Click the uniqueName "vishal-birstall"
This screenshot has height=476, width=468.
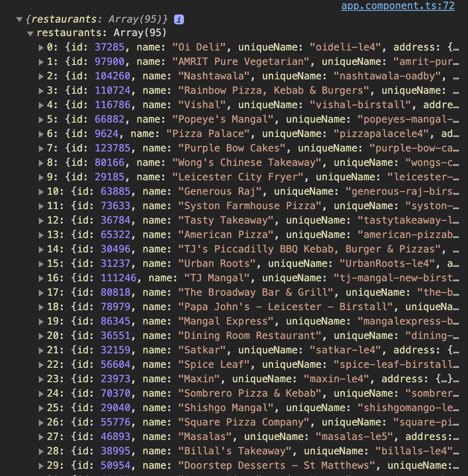[x=360, y=105]
